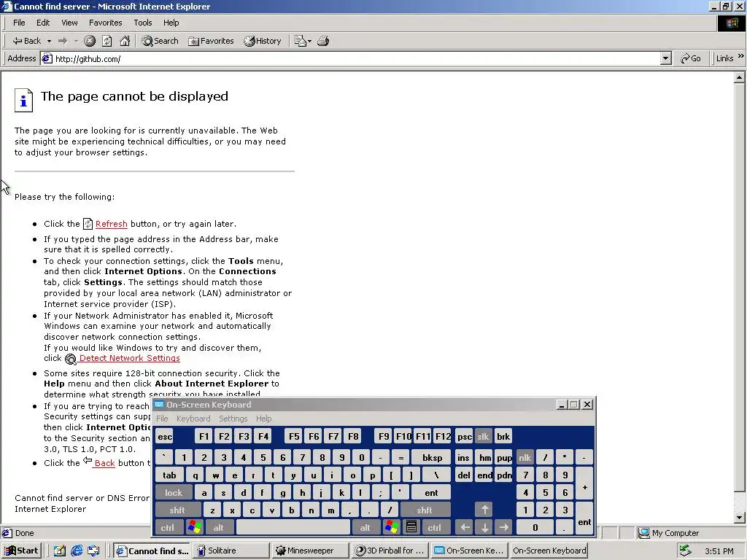Click the Edit page toolbar icon

(300, 41)
